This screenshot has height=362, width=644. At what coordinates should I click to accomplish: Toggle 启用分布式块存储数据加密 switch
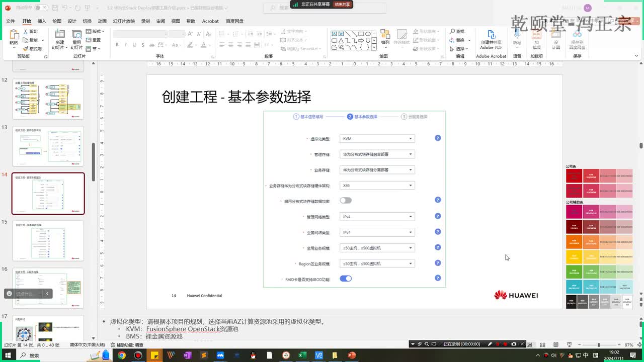click(x=346, y=201)
